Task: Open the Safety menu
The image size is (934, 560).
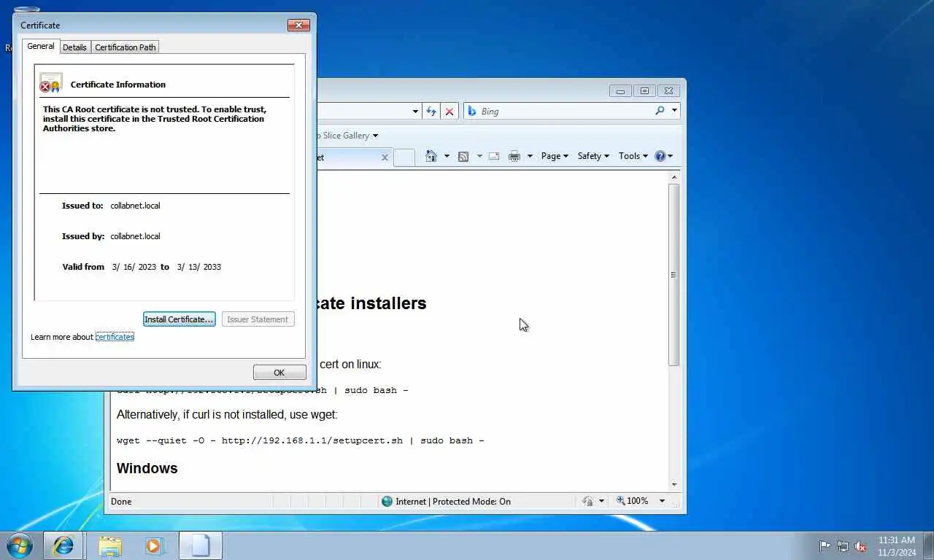Action: click(x=593, y=156)
